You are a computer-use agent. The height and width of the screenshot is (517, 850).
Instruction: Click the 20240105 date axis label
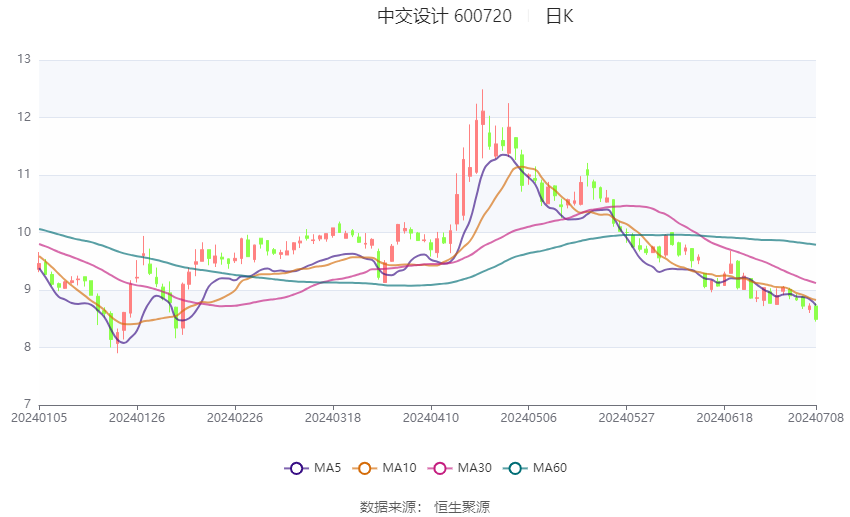39,418
